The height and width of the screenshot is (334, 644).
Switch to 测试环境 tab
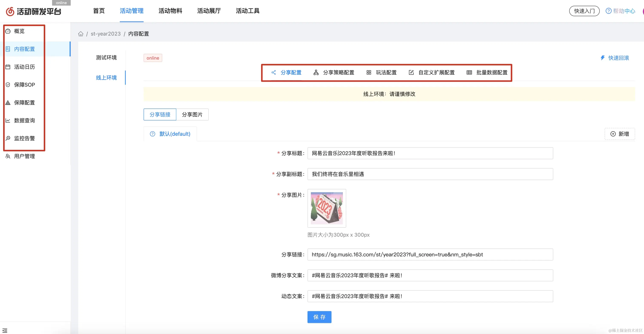pyautogui.click(x=106, y=58)
